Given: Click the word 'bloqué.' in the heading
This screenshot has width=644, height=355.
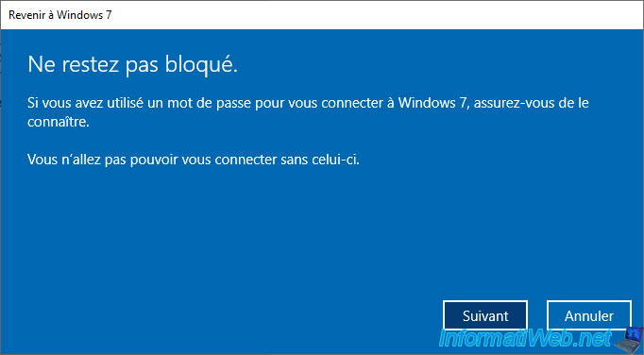Looking at the screenshot, I should pos(202,65).
